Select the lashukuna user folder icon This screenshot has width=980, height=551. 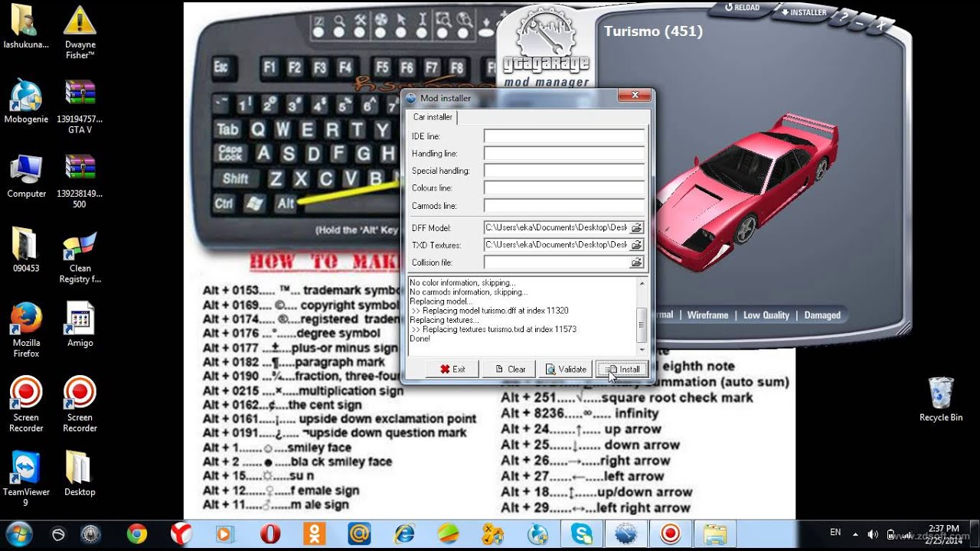point(26,28)
